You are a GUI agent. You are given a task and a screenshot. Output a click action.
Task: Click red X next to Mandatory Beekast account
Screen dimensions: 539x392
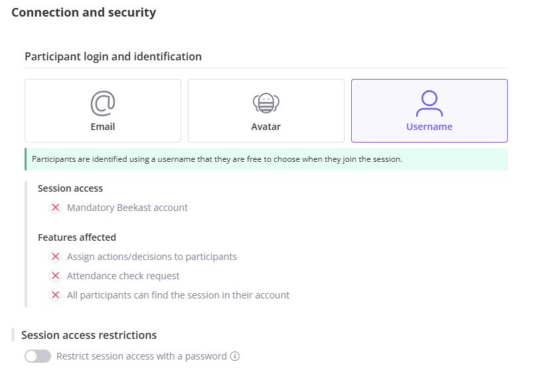click(x=55, y=208)
